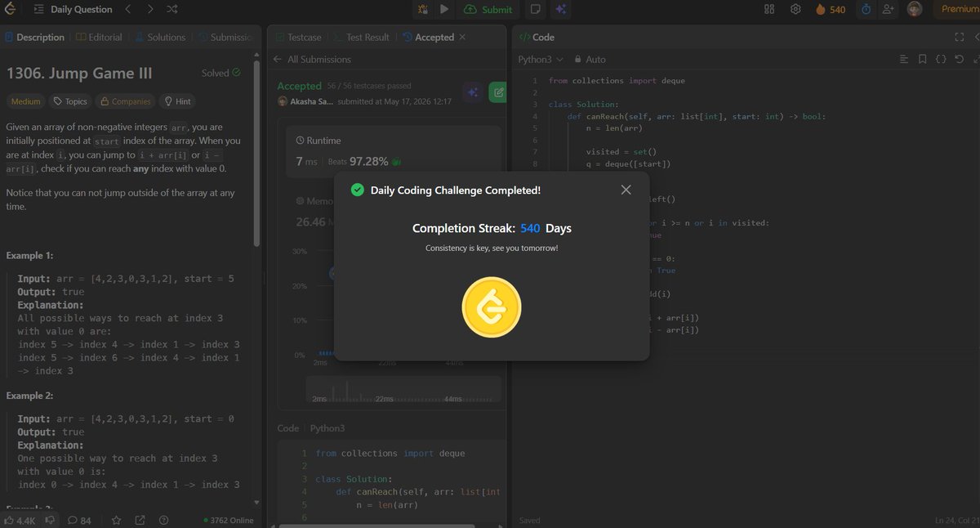Click the bookmark icon in code toolbar
This screenshot has height=528, width=980.
[x=922, y=59]
